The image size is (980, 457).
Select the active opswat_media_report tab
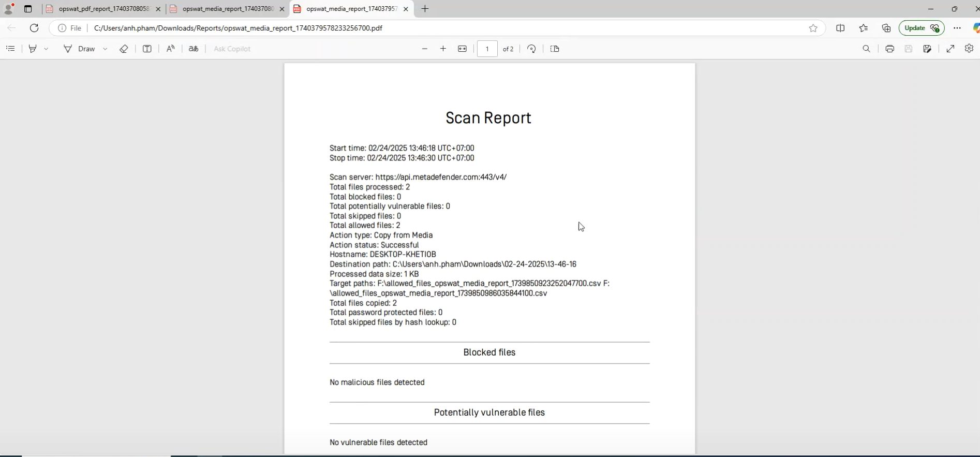coord(351,9)
